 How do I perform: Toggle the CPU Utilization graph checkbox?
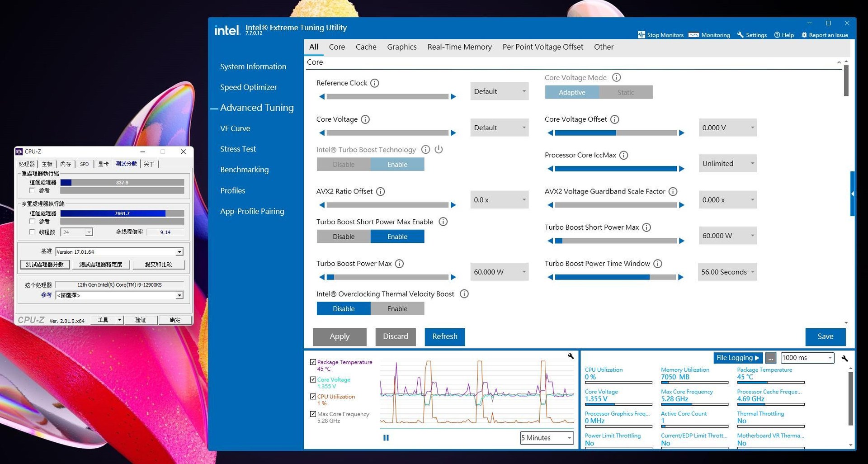313,397
